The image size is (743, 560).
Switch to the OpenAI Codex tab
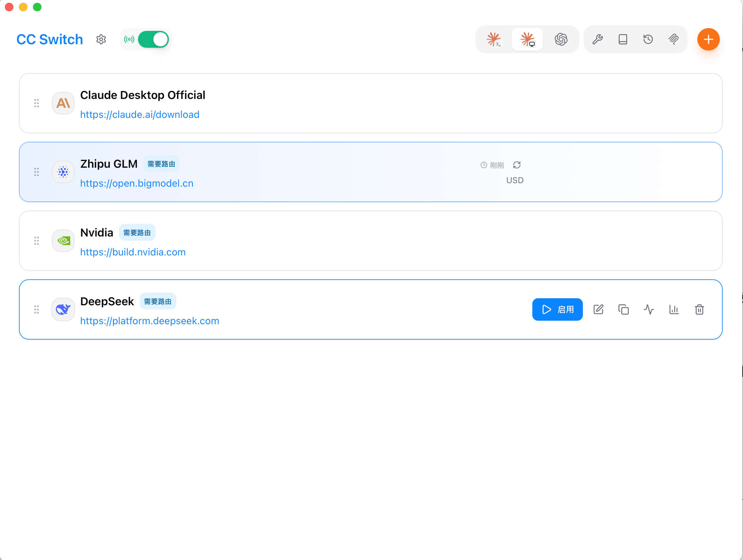(x=561, y=39)
